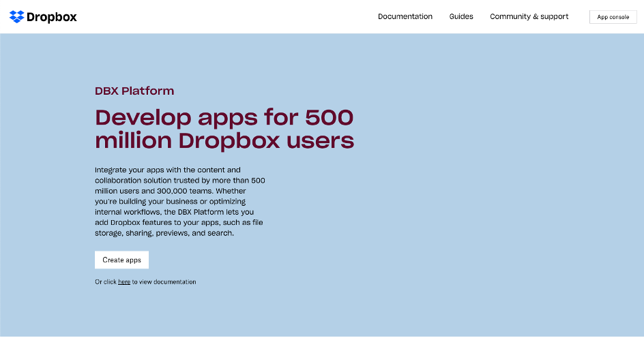This screenshot has width=644, height=338.
Task: Click the 'Develop apps for 500' headline line
Action: pyautogui.click(x=224, y=117)
